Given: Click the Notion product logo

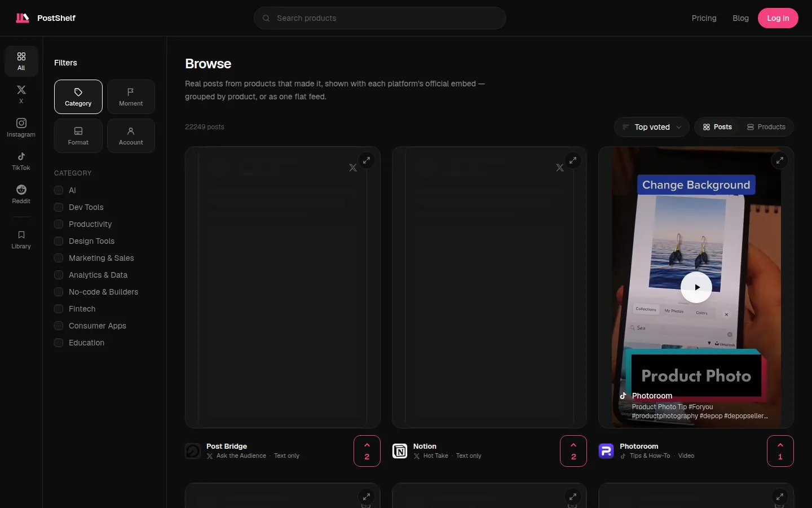Looking at the screenshot, I should point(400,451).
